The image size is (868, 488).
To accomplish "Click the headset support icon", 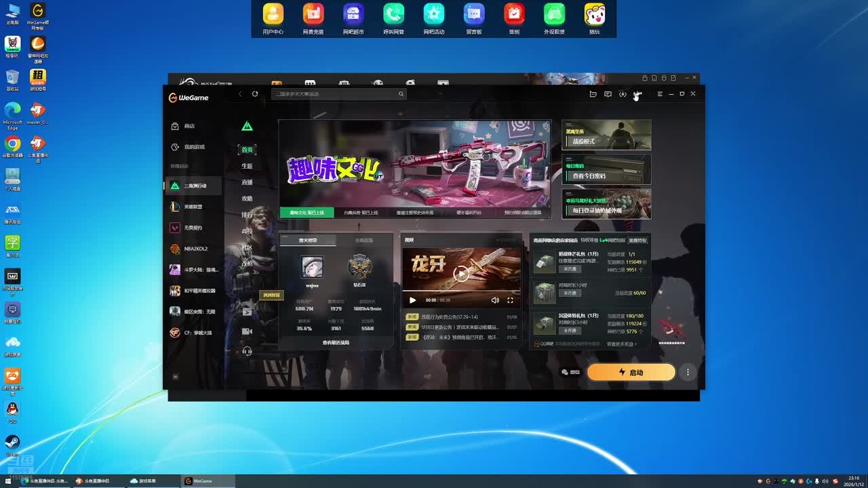I will (247, 351).
